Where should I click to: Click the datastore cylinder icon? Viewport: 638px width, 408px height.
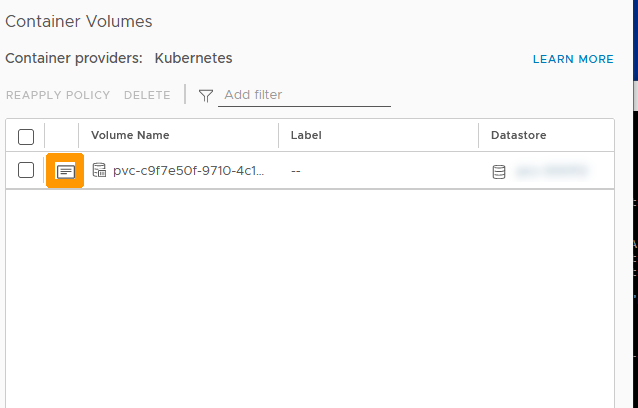tap(499, 172)
